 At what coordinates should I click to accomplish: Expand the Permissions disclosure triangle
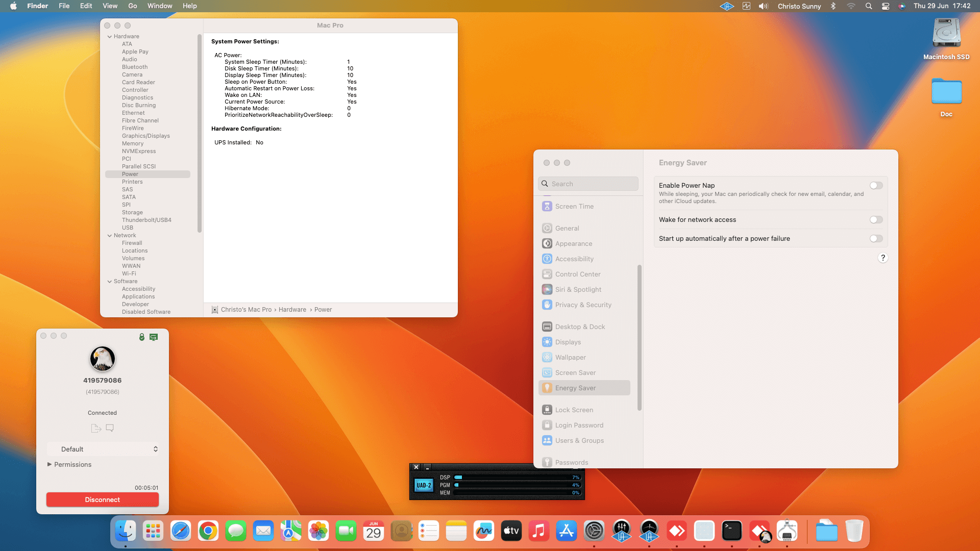coord(50,464)
